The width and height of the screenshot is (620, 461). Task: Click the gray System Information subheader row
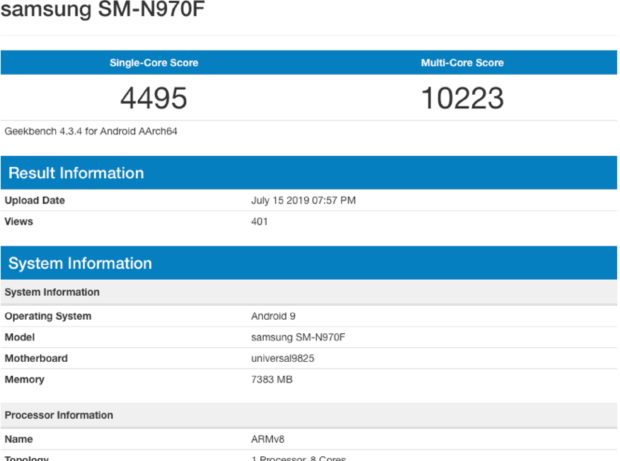(309, 292)
